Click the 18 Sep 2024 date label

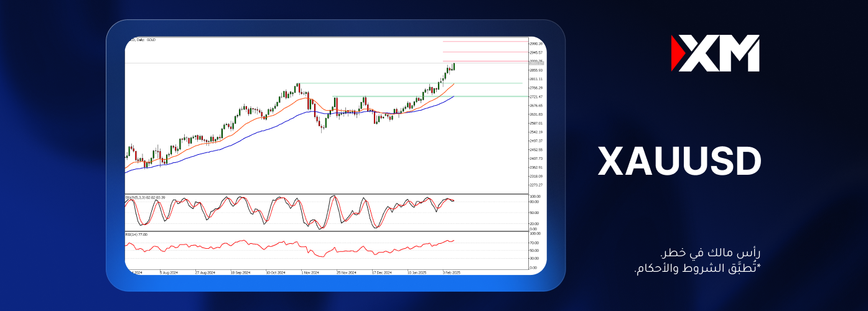pyautogui.click(x=240, y=272)
